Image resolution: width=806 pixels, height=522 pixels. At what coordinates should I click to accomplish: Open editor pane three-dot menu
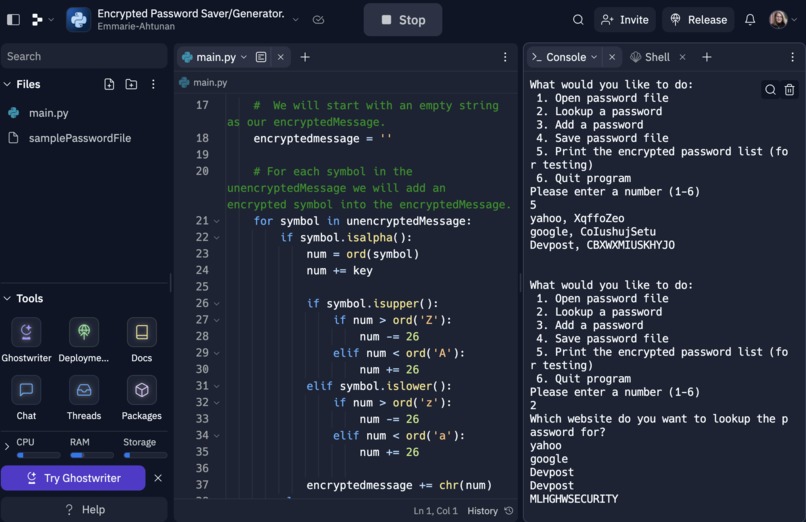(x=505, y=57)
